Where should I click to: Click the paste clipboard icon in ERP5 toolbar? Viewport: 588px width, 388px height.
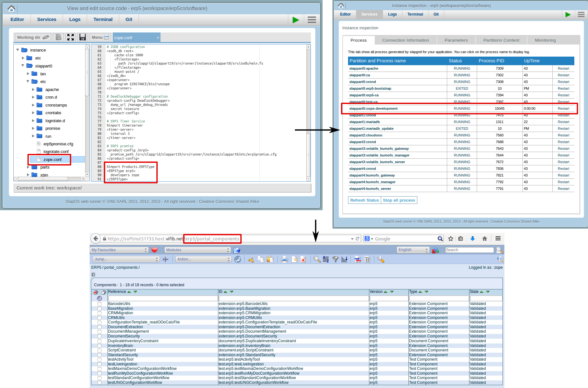click(x=270, y=260)
